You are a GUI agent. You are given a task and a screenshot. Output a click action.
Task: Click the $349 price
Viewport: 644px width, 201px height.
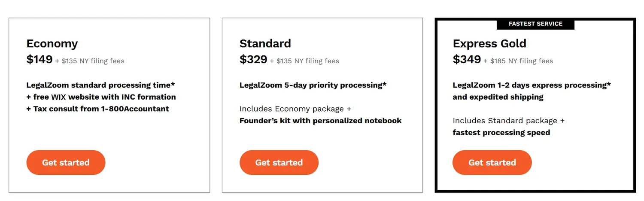(467, 60)
